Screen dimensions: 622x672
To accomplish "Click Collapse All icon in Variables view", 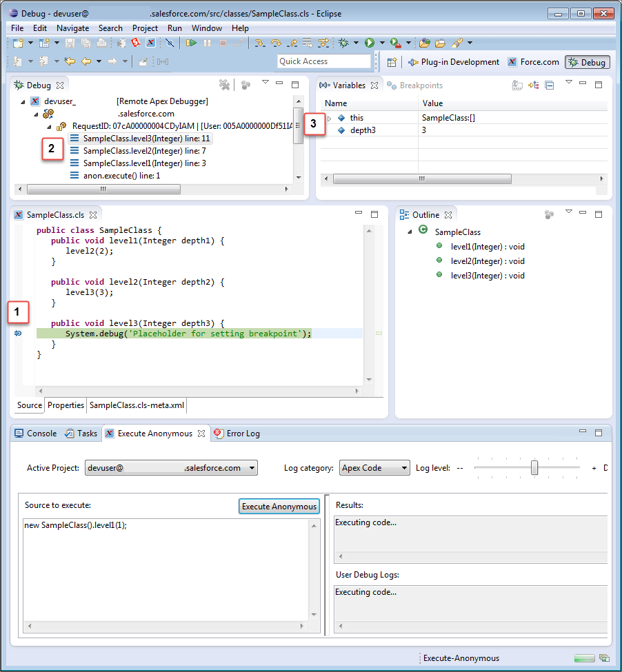I will [x=550, y=85].
